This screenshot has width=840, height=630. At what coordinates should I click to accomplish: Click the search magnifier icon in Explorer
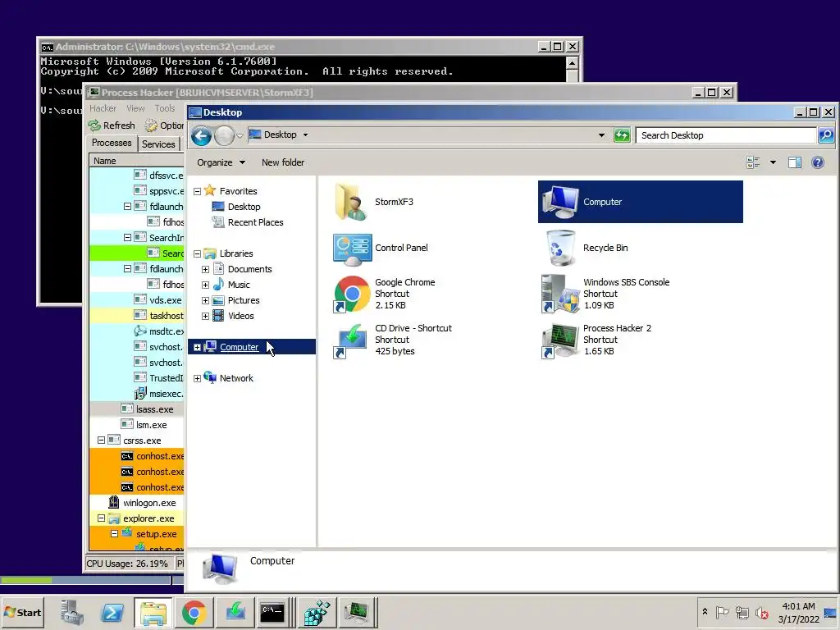826,135
